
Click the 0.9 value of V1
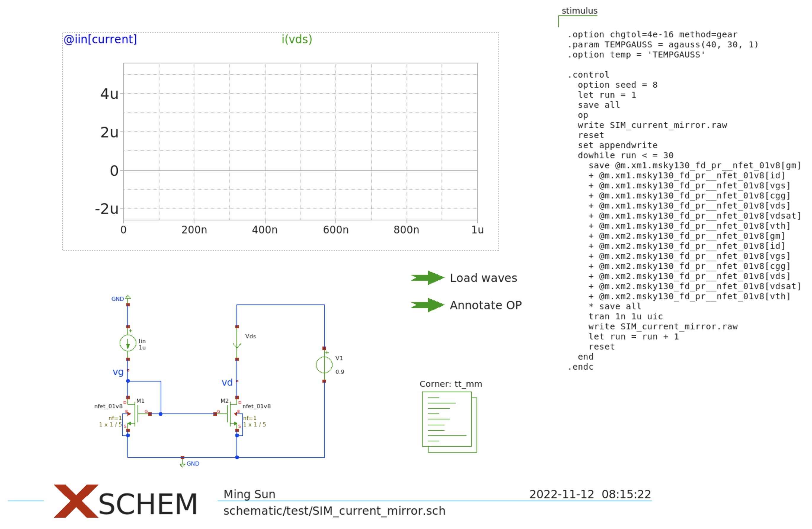coord(340,372)
